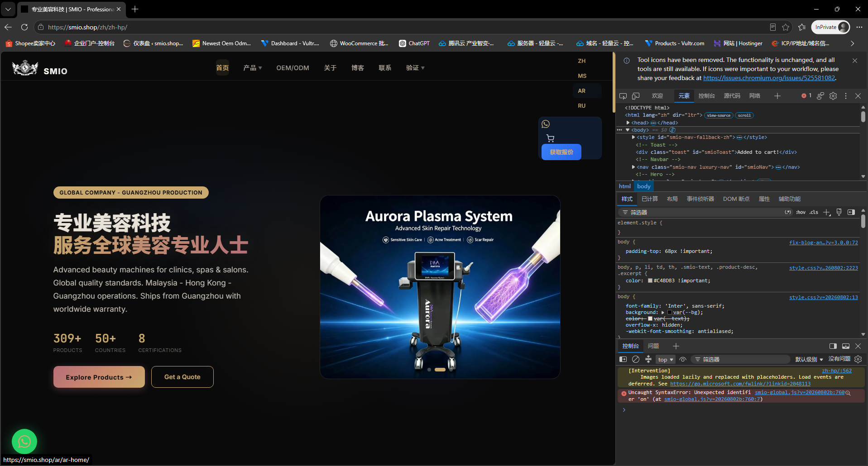
Task: Open a new browser tab
Action: tap(135, 9)
